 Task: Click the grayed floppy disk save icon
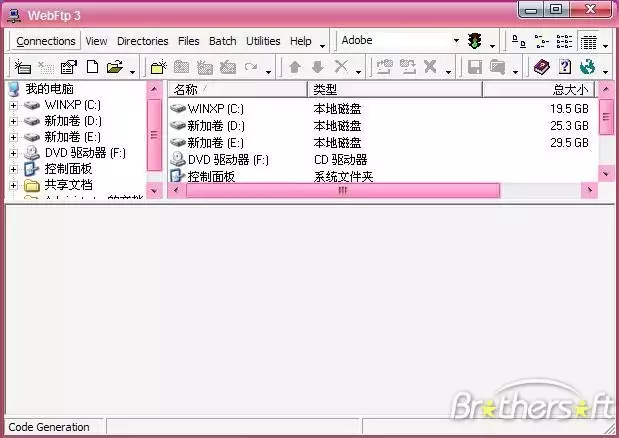(x=475, y=67)
